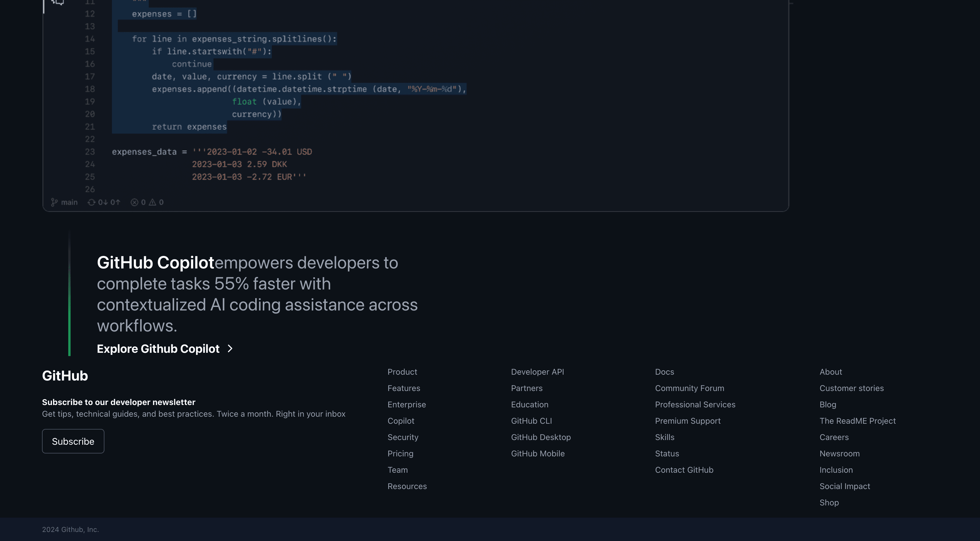Click line number 23 in the code editor
Screen dimensions: 980x541
(x=90, y=152)
